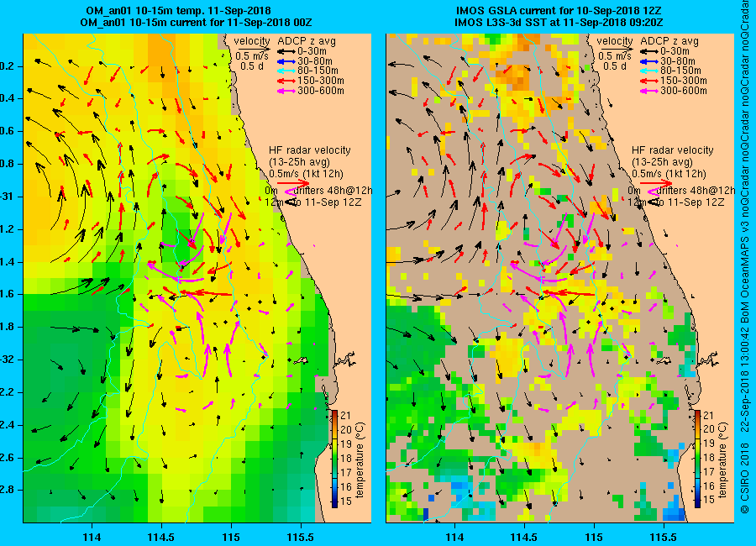Click the '20' value on right colour bar
Screen dimensions: 756x546
tap(709, 429)
